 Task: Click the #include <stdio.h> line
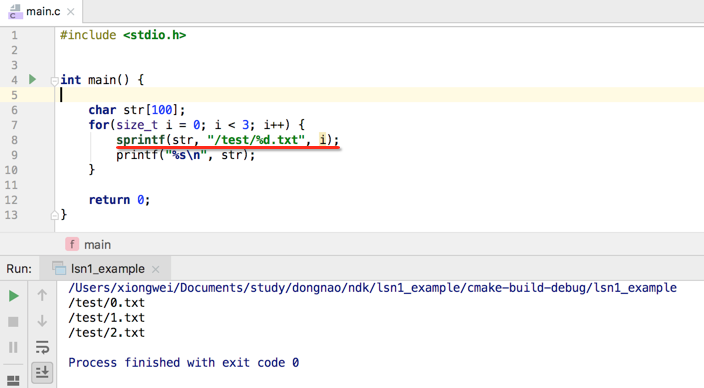123,35
